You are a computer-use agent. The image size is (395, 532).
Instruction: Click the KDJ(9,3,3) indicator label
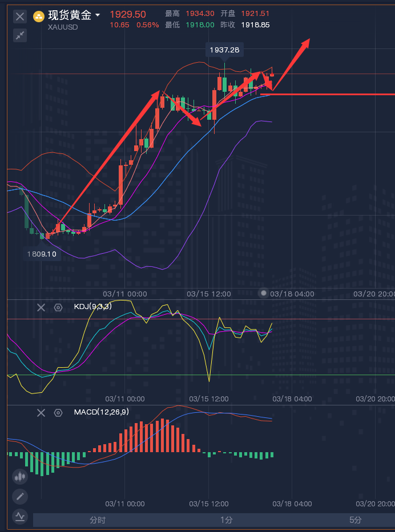[92, 307]
